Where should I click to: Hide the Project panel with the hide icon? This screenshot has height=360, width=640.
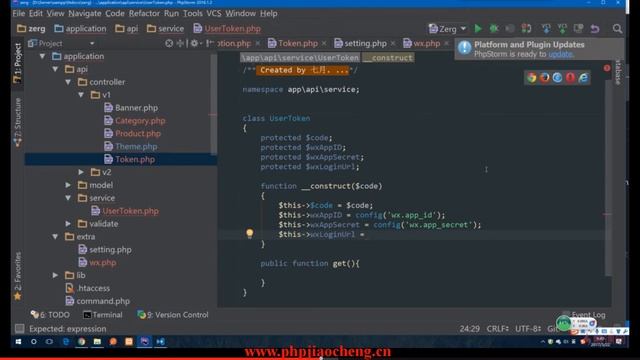pyautogui.click(x=209, y=43)
